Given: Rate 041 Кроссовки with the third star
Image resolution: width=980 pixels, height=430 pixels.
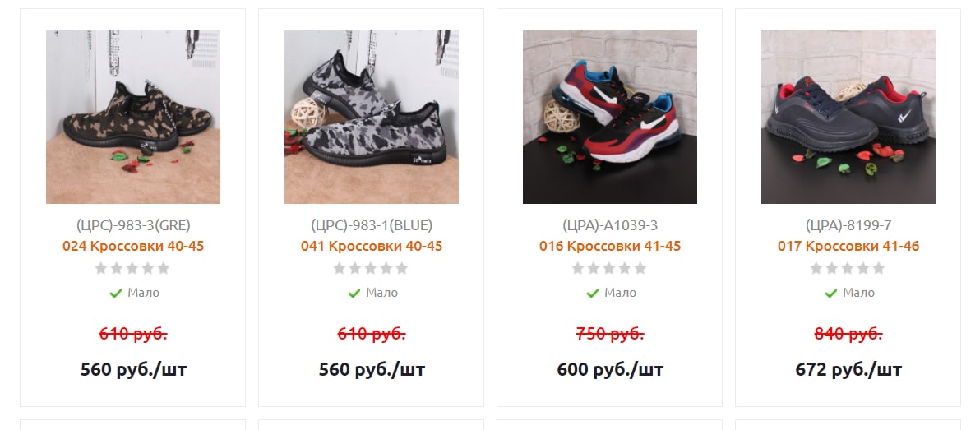Looking at the screenshot, I should tap(371, 268).
